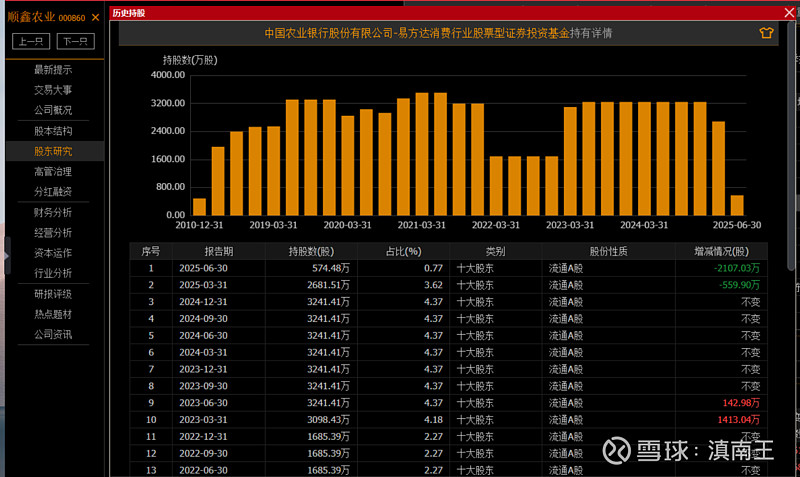Open 交易大事 menu item
Image resolution: width=800 pixels, height=477 pixels.
pyautogui.click(x=53, y=90)
